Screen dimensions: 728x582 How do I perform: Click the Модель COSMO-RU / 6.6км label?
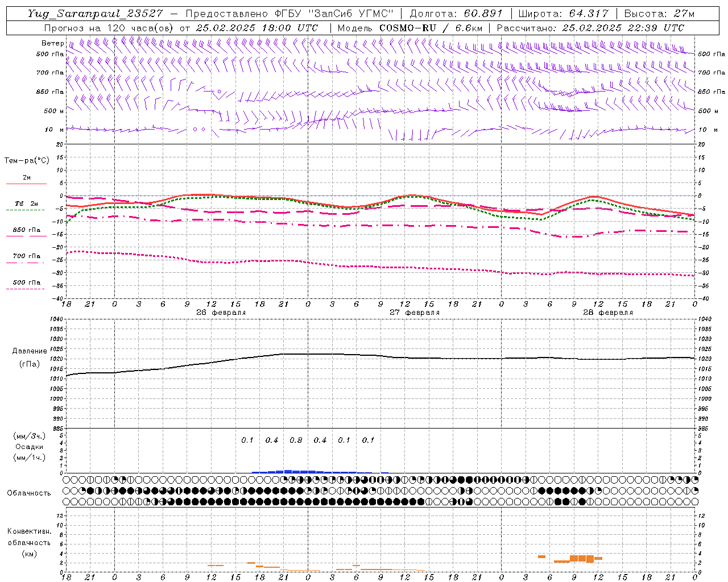point(410,28)
